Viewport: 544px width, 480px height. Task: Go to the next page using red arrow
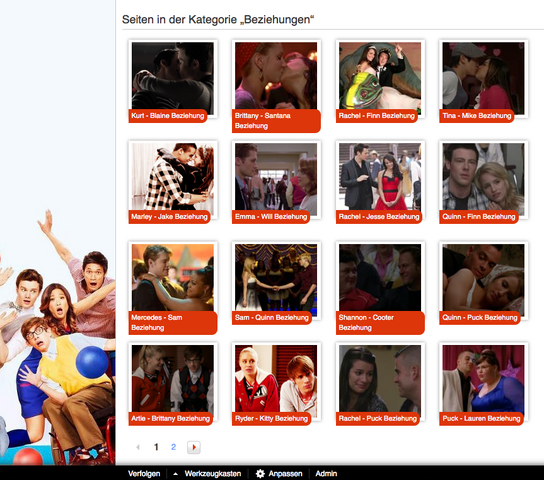[194, 447]
